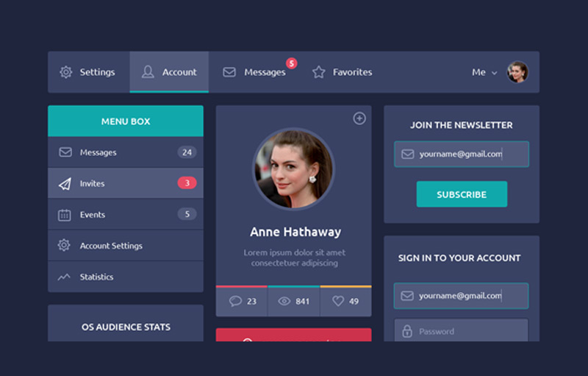
Task: Click the user avatar in top bar
Action: [517, 72]
